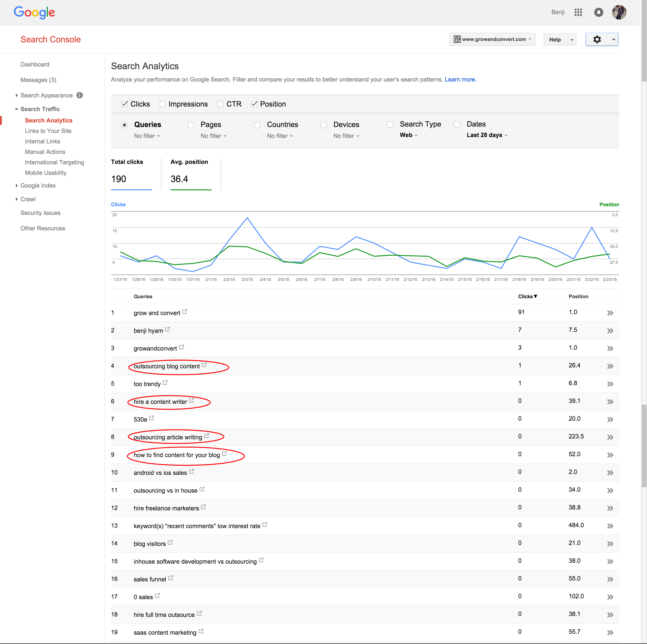Open the notifications bell icon
The width and height of the screenshot is (647, 644).
(x=599, y=12)
